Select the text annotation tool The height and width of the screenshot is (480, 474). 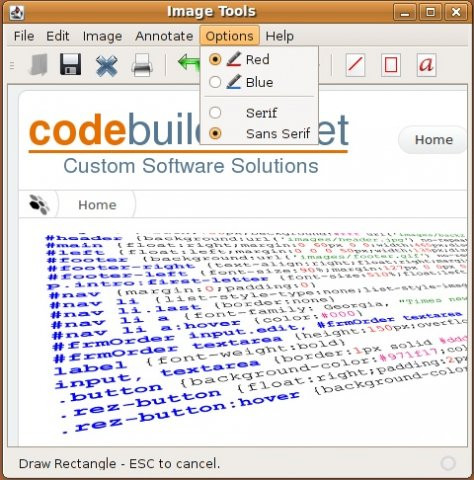[426, 64]
